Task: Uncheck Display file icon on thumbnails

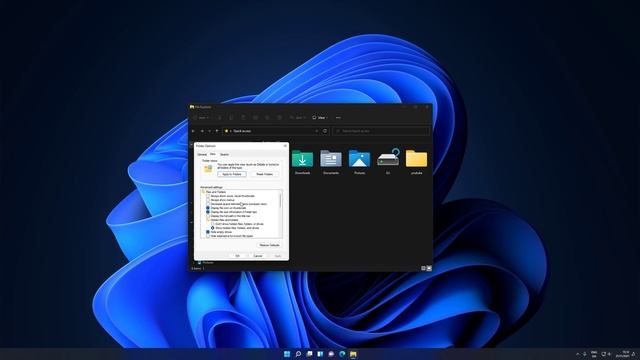Action: (x=208, y=208)
